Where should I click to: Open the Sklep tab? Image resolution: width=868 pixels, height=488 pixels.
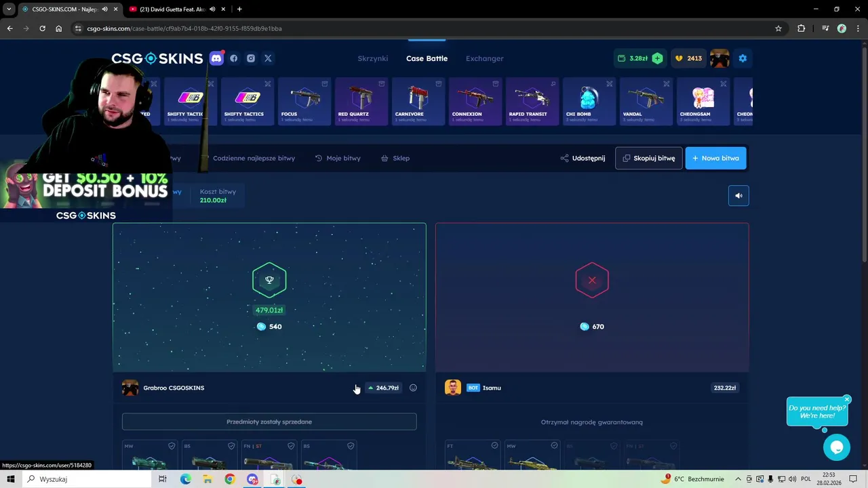[395, 158]
